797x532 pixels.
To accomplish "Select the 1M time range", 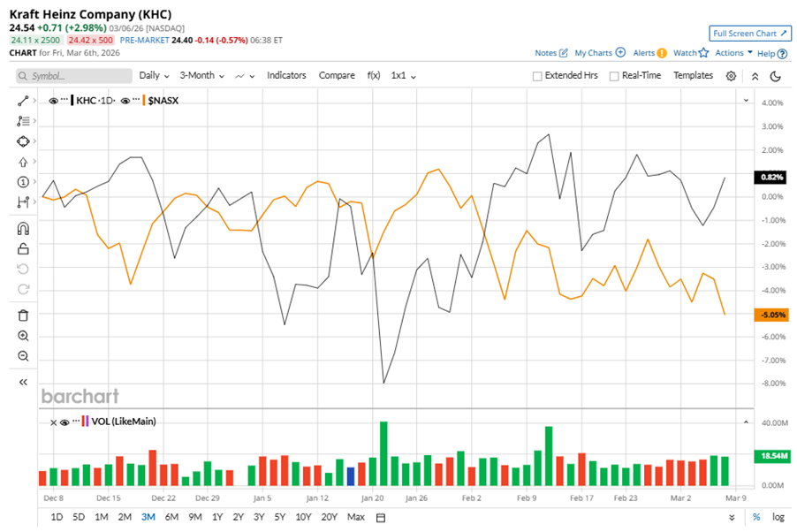I will (101, 517).
